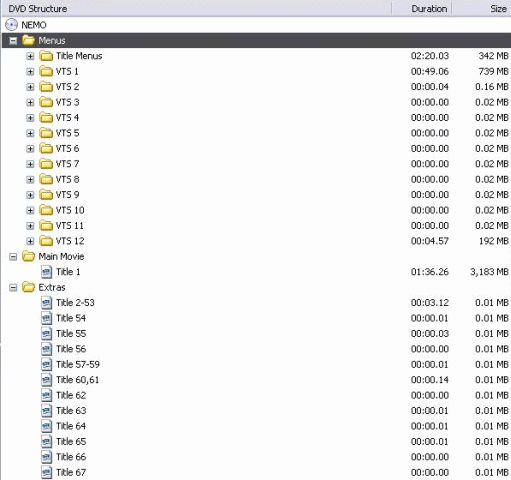The width and height of the screenshot is (511, 480).
Task: Select the NEMO disc label
Action: pos(34,25)
